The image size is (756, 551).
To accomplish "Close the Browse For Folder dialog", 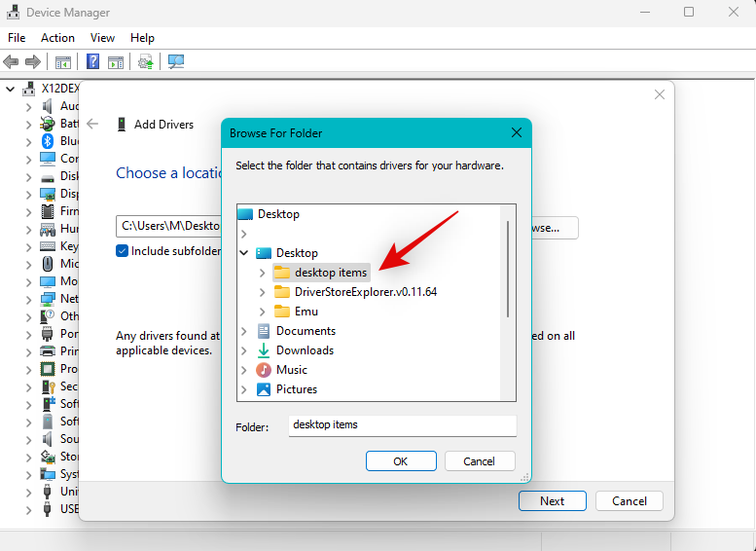I will click(x=517, y=132).
